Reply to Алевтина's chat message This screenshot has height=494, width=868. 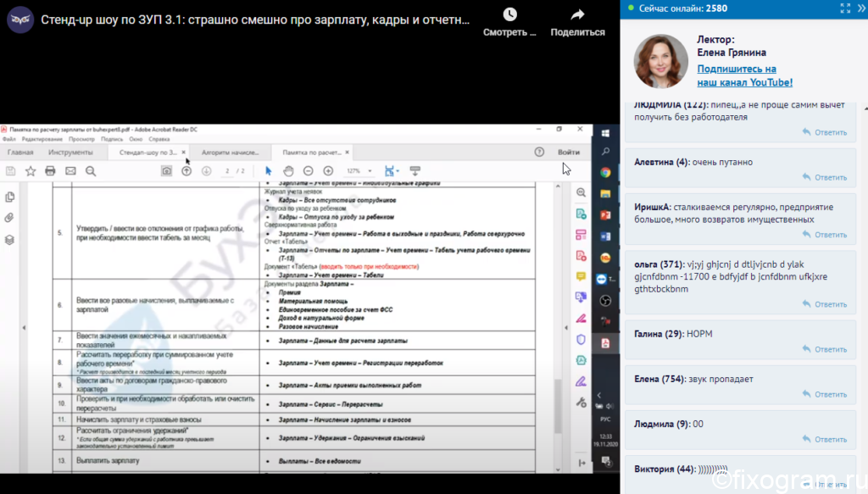point(825,178)
